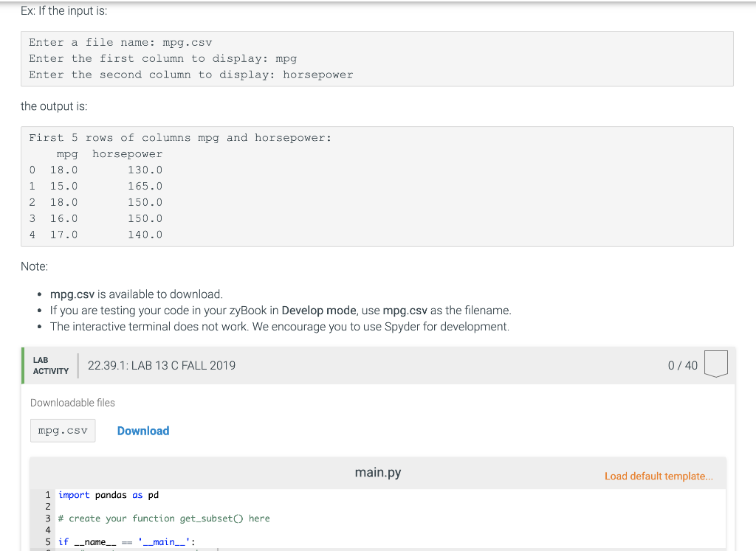Click the 'Note:' heading
Viewport: 756px width, 551px height.
[34, 266]
